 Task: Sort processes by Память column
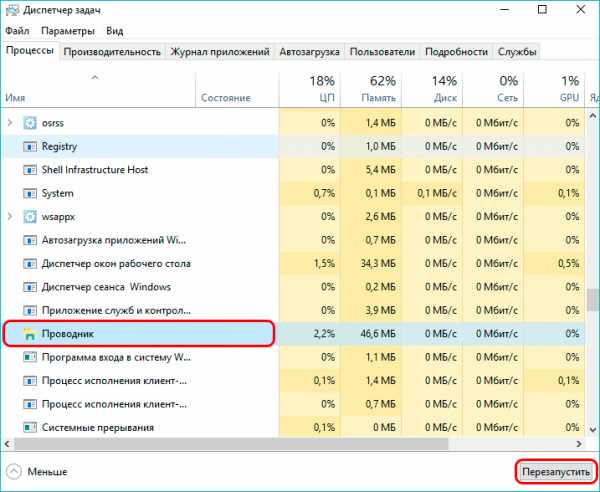click(371, 89)
